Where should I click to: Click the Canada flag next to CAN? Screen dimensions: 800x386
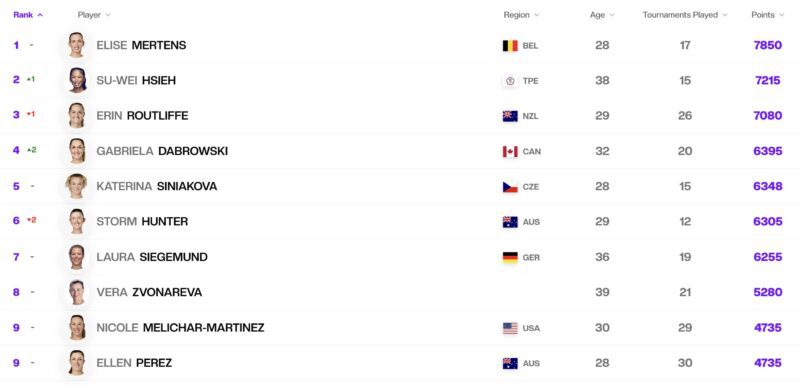510,151
